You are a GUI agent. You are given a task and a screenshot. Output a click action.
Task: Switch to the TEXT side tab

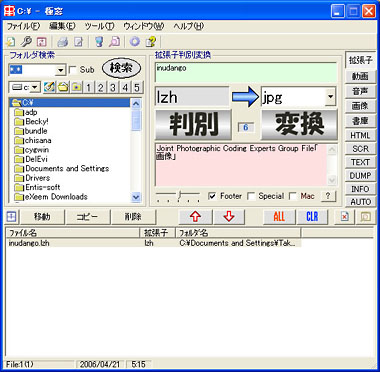pyautogui.click(x=360, y=162)
